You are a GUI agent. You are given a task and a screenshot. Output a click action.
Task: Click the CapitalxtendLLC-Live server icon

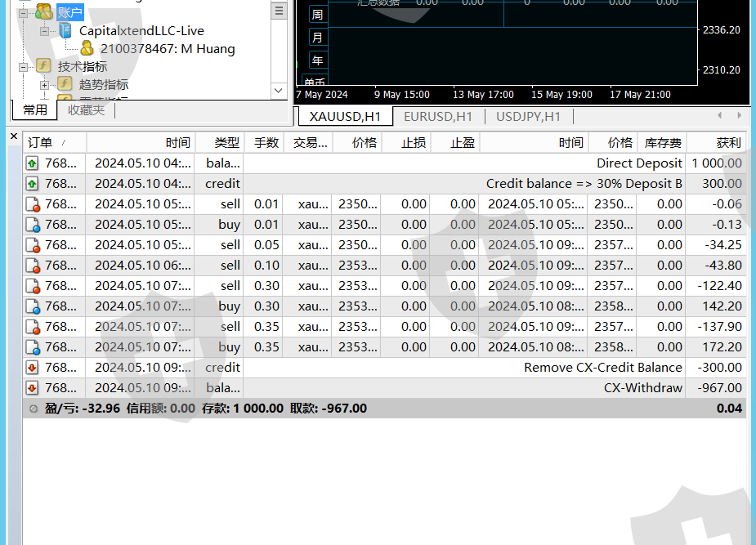click(x=65, y=31)
